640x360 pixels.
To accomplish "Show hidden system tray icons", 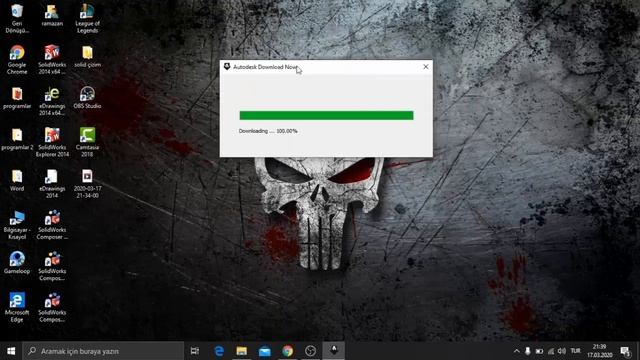I will [x=516, y=351].
